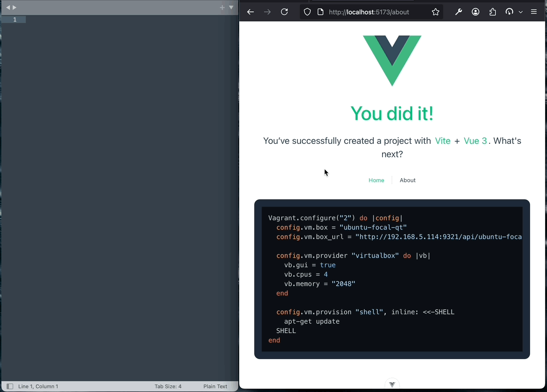This screenshot has width=547, height=392.
Task: Open the extensions puzzle-piece icon
Action: point(492,12)
